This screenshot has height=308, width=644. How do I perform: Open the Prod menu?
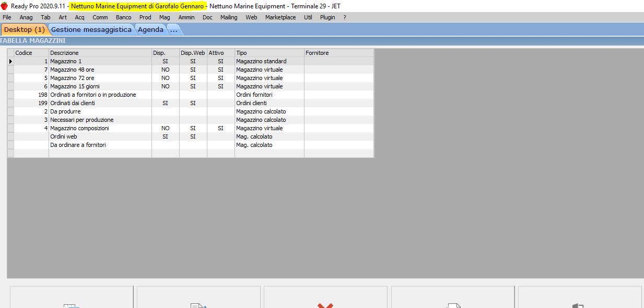point(145,17)
